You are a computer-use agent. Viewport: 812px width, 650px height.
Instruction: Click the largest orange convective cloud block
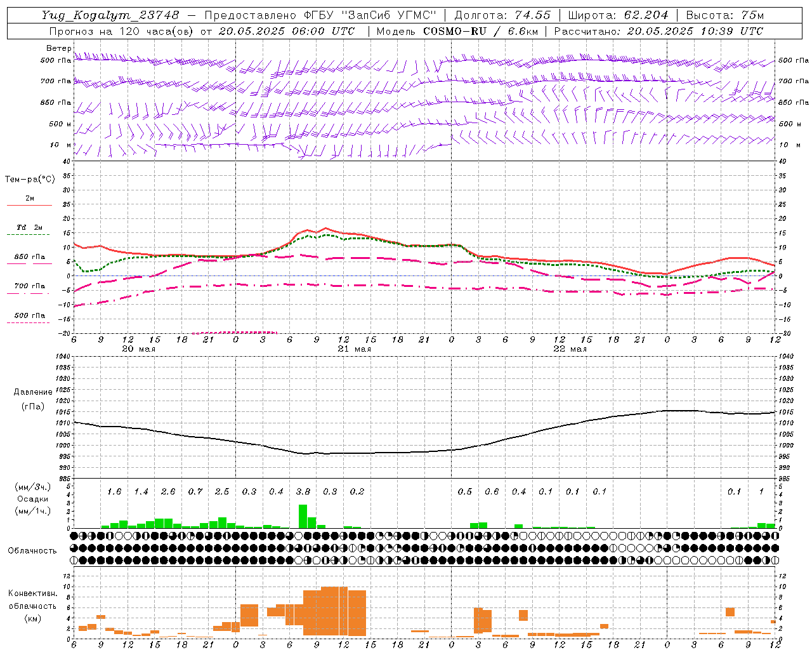click(x=334, y=611)
